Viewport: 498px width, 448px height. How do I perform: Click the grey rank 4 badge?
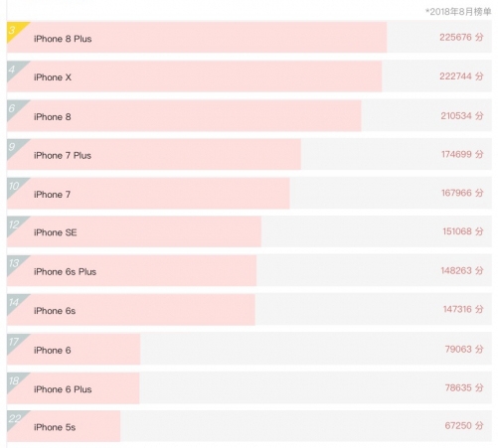tap(15, 70)
